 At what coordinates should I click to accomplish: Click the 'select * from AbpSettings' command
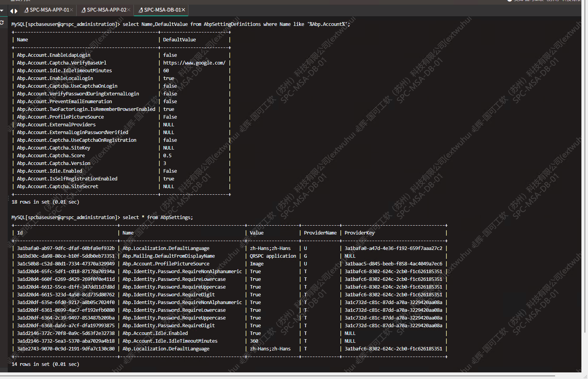(157, 217)
